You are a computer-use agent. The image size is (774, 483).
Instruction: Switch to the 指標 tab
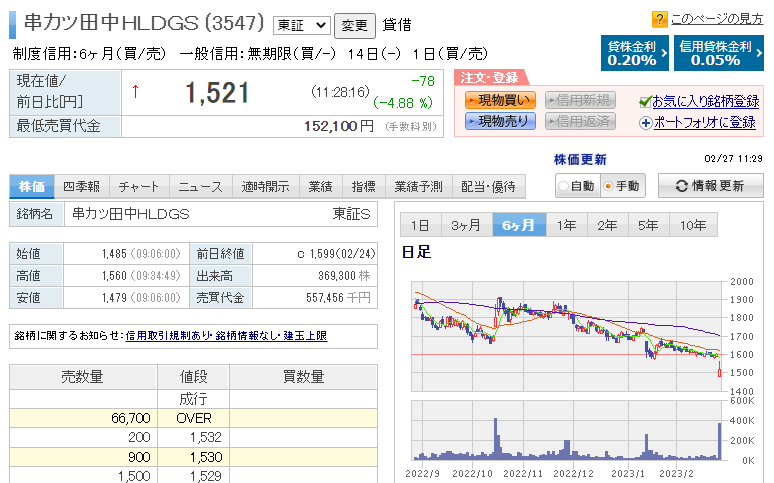coord(364,187)
